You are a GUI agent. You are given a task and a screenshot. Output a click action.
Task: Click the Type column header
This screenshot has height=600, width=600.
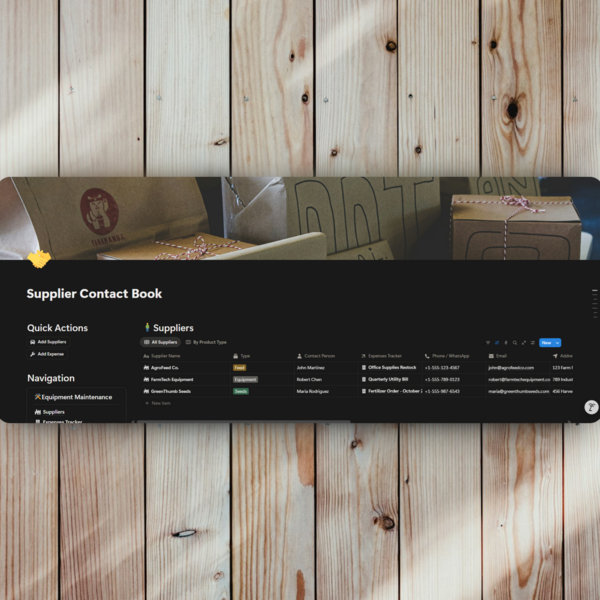tap(262, 356)
